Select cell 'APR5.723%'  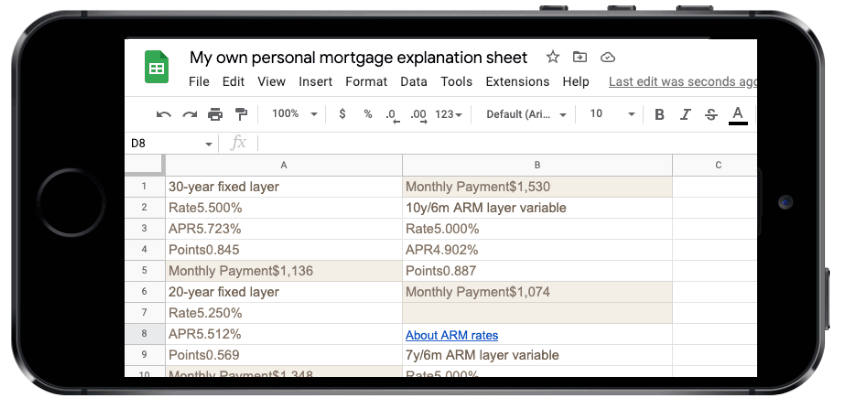tap(284, 229)
